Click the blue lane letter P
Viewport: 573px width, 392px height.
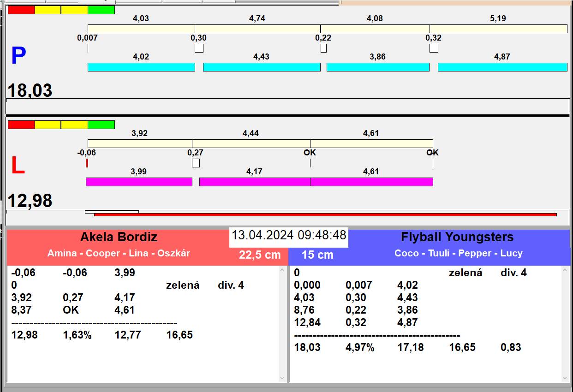[18, 56]
